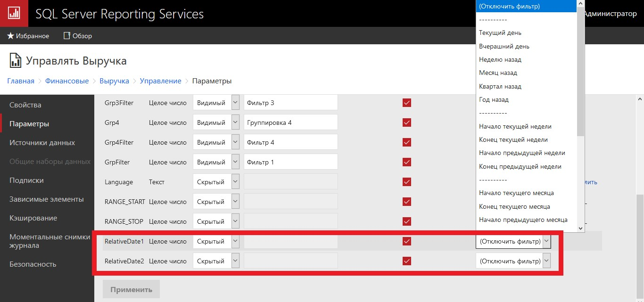Image resolution: width=644 pixels, height=302 pixels.
Task: Toggle checkbox in the Language row
Action: tap(407, 182)
